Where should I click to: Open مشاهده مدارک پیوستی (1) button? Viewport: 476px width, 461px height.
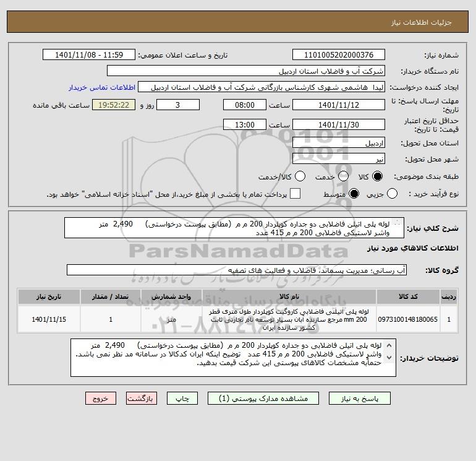(x=263, y=398)
